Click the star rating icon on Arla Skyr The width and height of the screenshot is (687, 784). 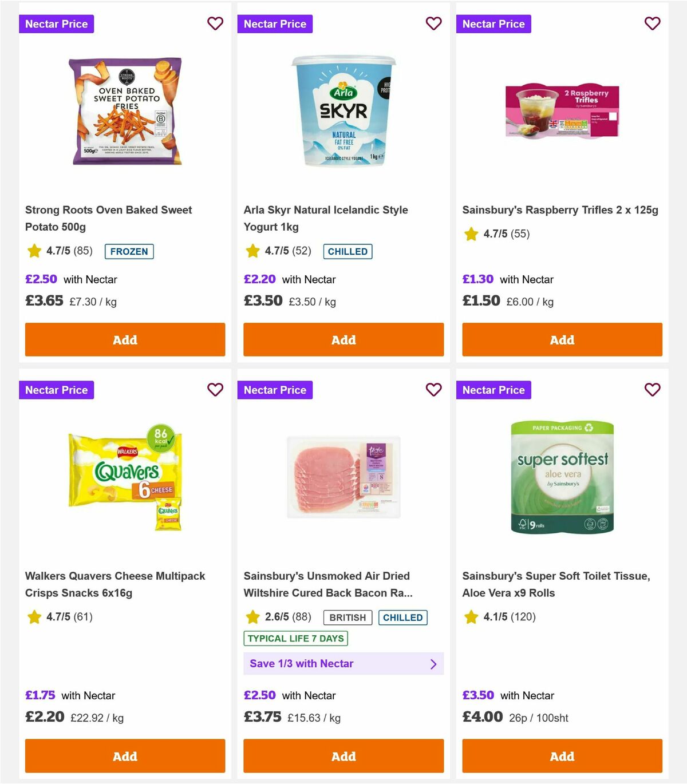pyautogui.click(x=252, y=250)
